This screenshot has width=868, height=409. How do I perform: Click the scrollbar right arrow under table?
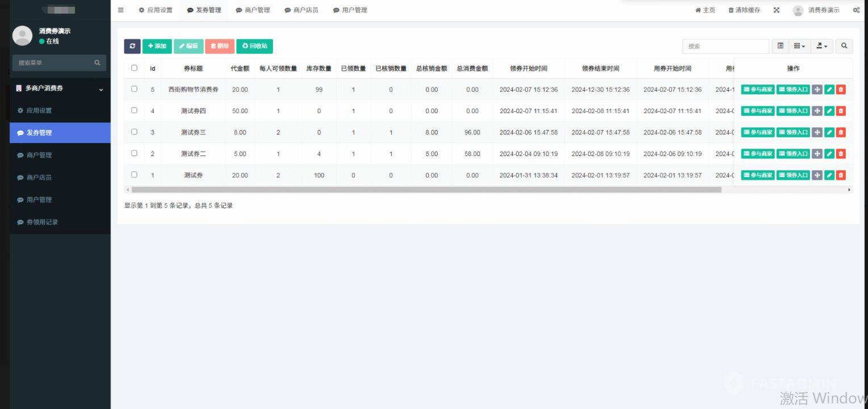click(850, 189)
